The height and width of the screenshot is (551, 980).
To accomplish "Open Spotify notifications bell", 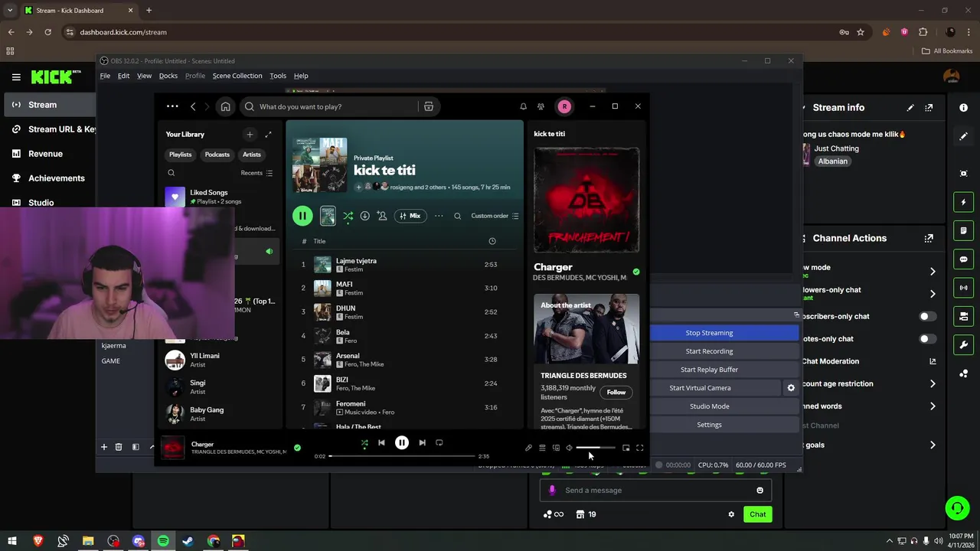I will [523, 106].
